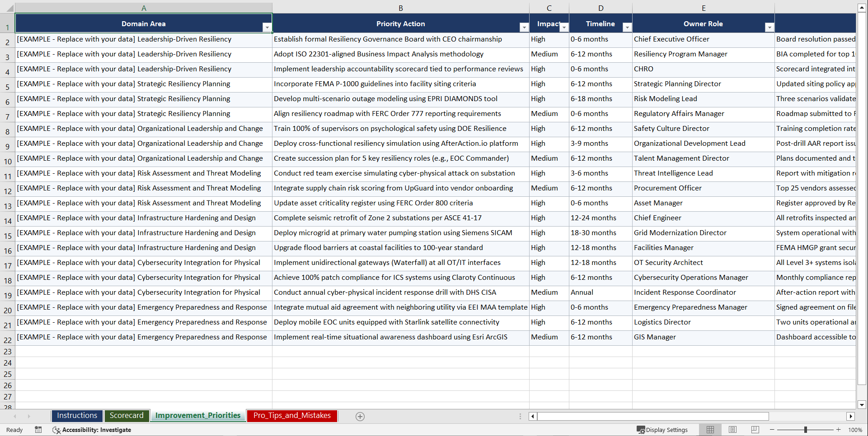Click the Display Settings icon
Image resolution: width=868 pixels, height=436 pixels.
point(640,430)
